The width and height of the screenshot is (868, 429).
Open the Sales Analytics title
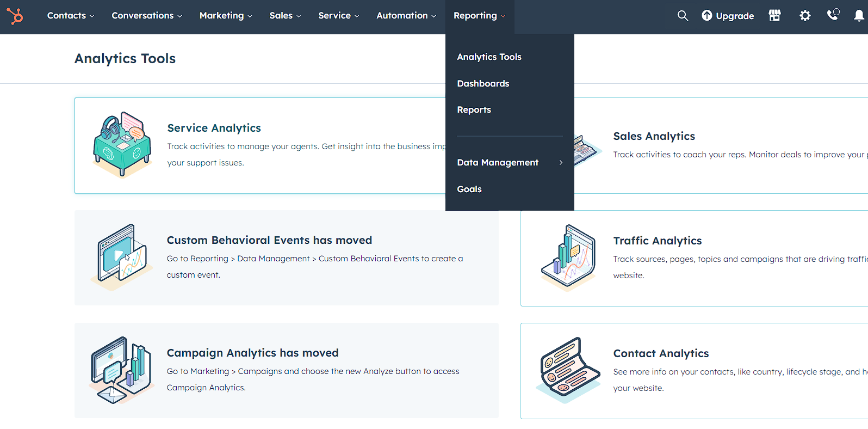pos(654,136)
